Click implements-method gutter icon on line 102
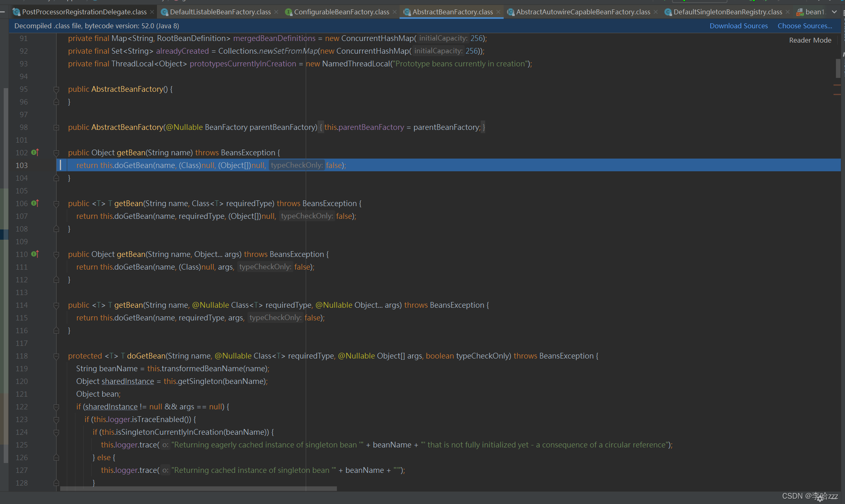The width and height of the screenshot is (845, 504). click(35, 152)
